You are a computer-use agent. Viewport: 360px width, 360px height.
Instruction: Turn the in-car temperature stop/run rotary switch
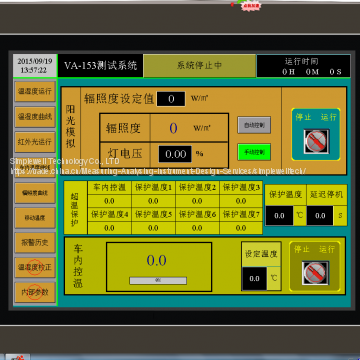315,273
